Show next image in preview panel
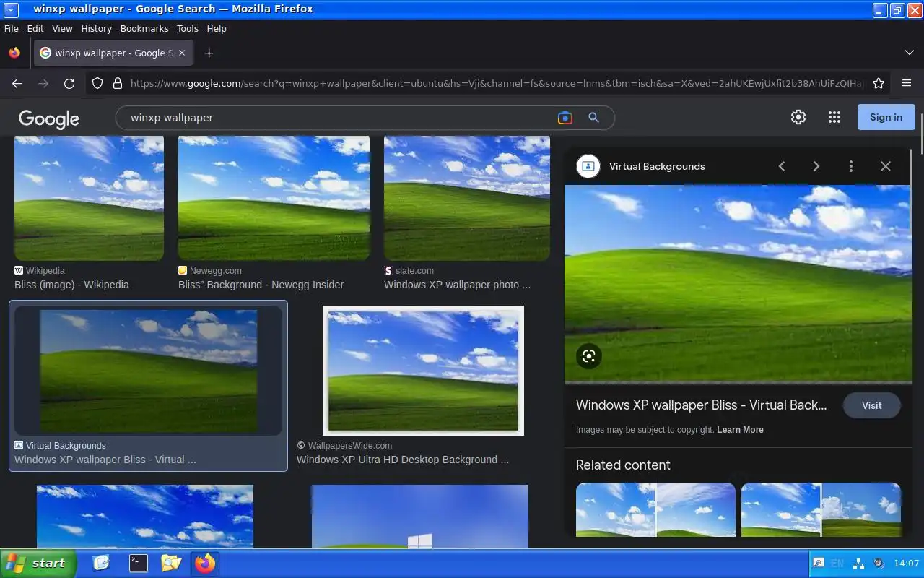Viewport: 924px width, 578px height. [x=816, y=166]
